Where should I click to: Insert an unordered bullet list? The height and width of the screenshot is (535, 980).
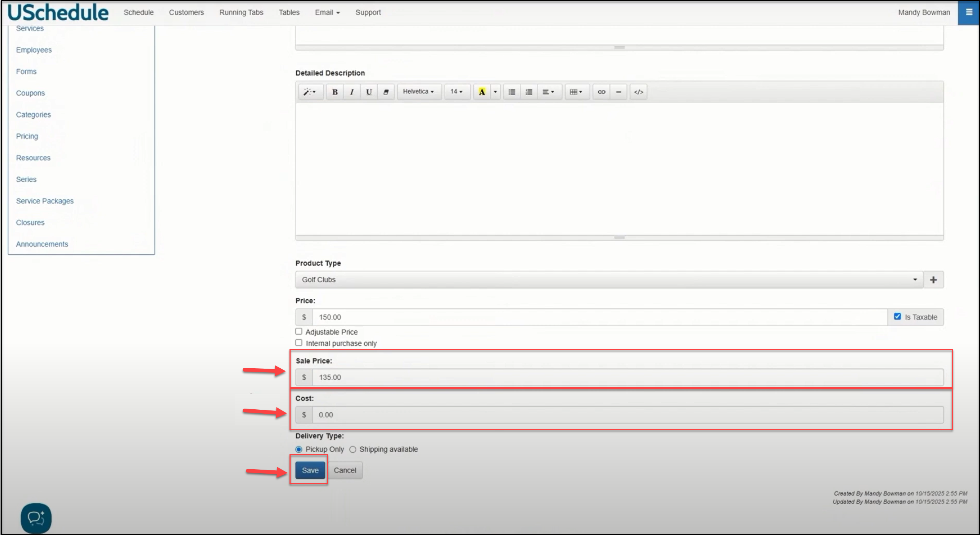[512, 92]
